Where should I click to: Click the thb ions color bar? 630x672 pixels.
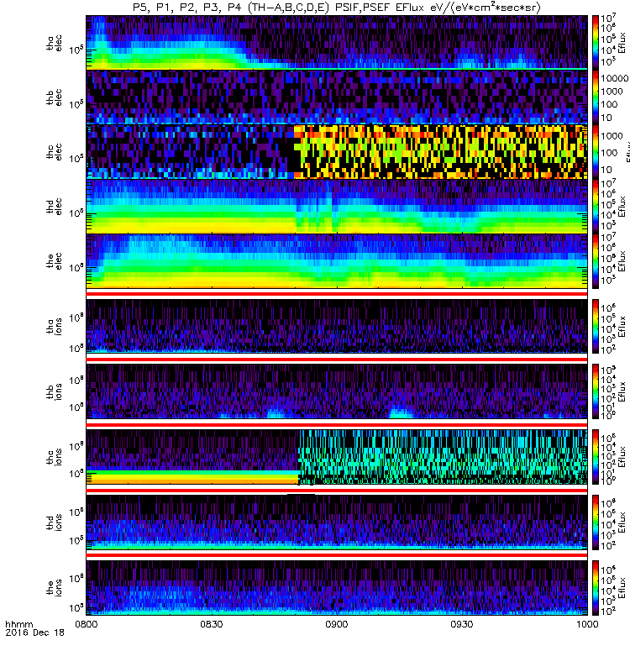tap(596, 391)
